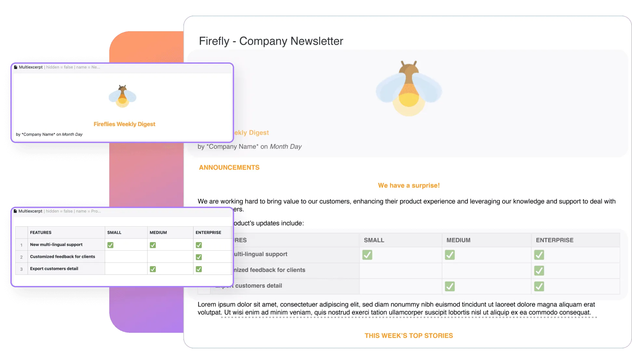Click Medium checkmark for Export customers detail in excerpt table

153,269
